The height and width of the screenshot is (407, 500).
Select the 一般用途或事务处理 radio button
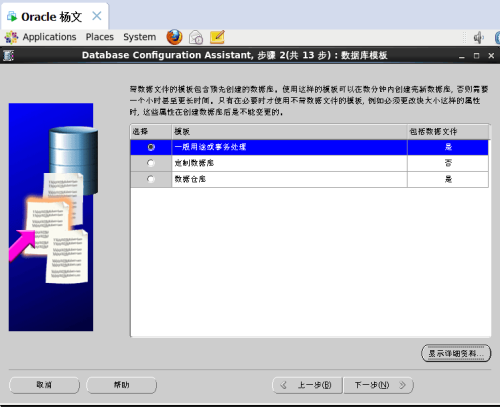(151, 147)
